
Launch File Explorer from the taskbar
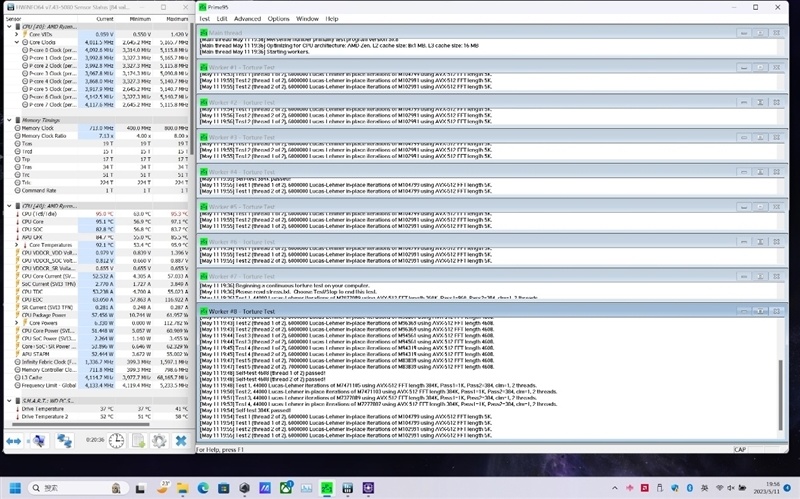[183, 488]
